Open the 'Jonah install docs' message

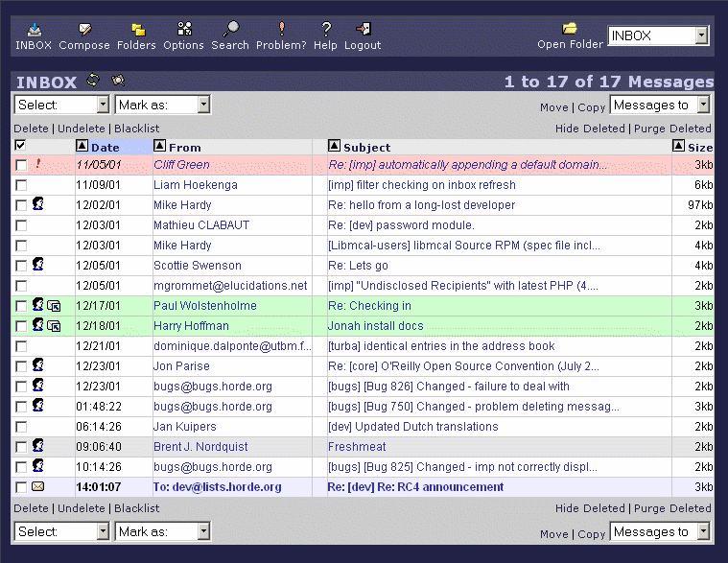[376, 326]
